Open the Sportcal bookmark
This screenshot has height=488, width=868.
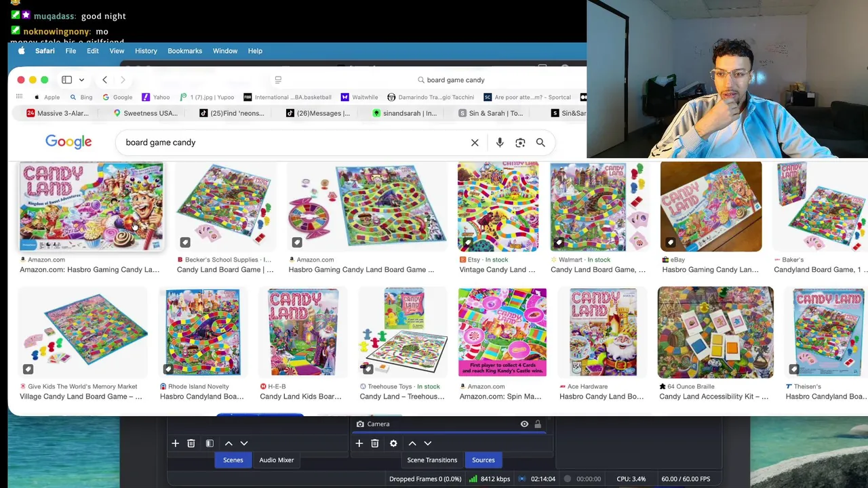coord(528,97)
